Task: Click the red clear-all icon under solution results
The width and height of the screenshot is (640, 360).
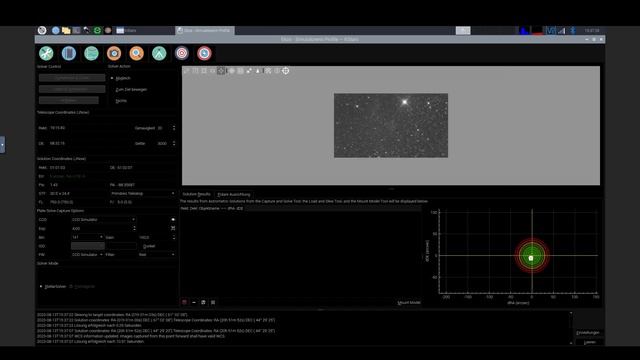Action: point(184,302)
